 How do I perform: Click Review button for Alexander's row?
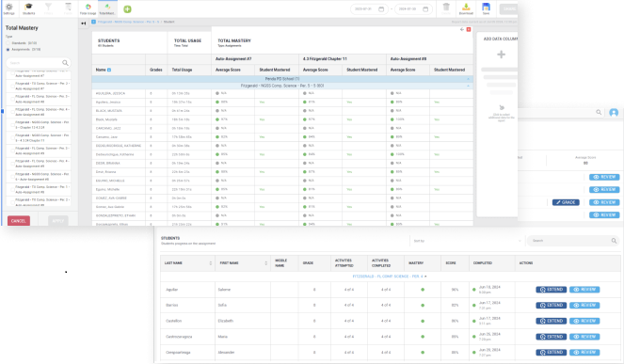click(x=584, y=353)
